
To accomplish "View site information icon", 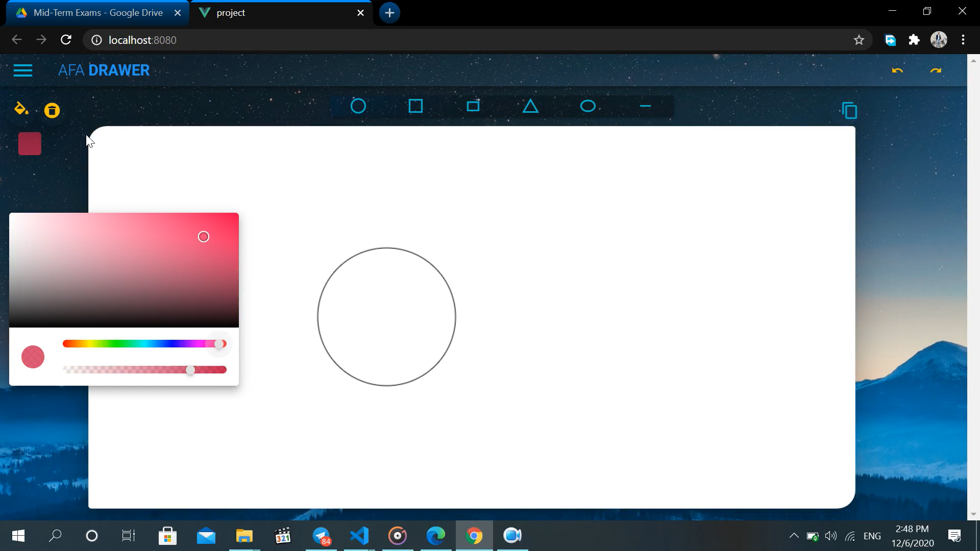I will click(96, 40).
